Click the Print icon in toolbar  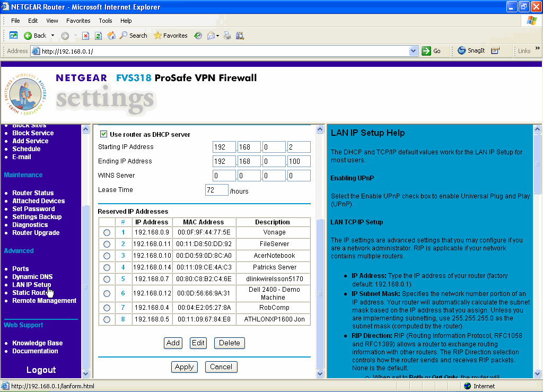pos(227,36)
